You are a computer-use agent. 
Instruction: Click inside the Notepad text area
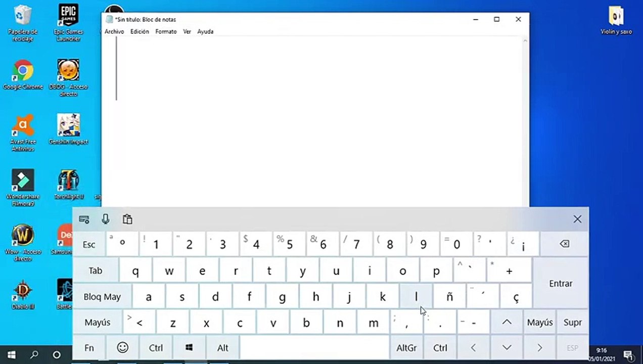(312, 121)
